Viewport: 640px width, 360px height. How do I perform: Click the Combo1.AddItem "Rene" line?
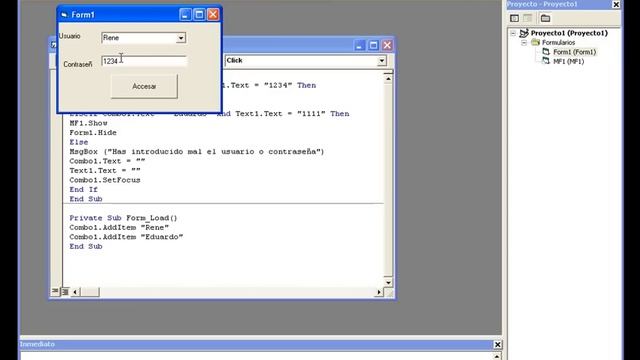(x=119, y=227)
